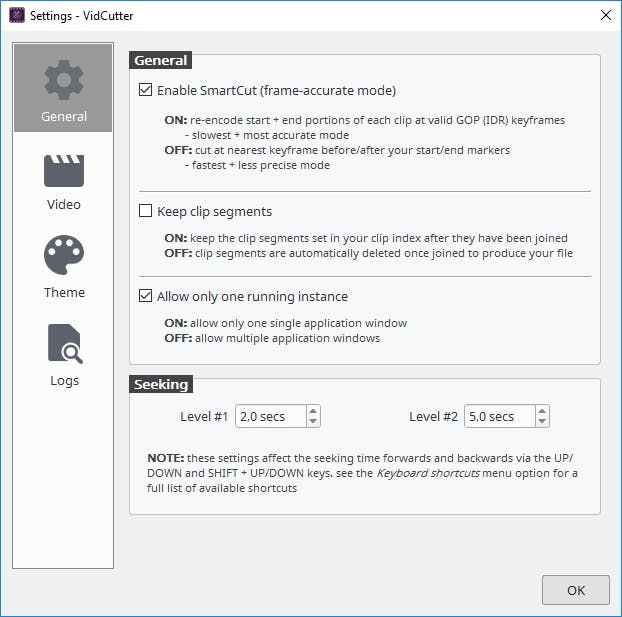Viewport: 622px width, 617px height.
Task: Uncheck Allow only one running instance
Action: [146, 296]
